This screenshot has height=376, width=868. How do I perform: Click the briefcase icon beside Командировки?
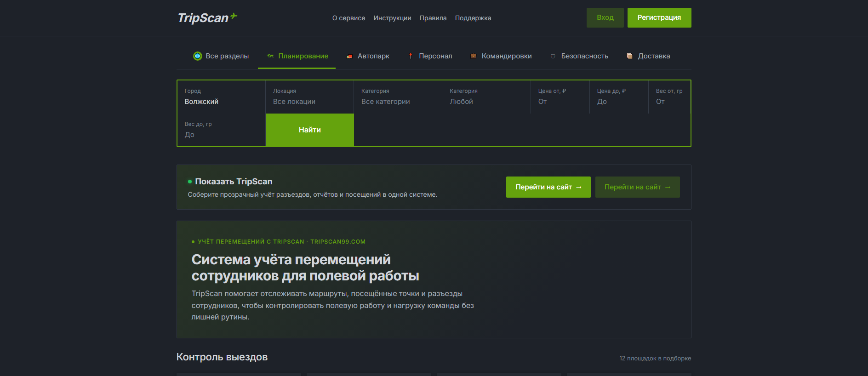tap(473, 56)
